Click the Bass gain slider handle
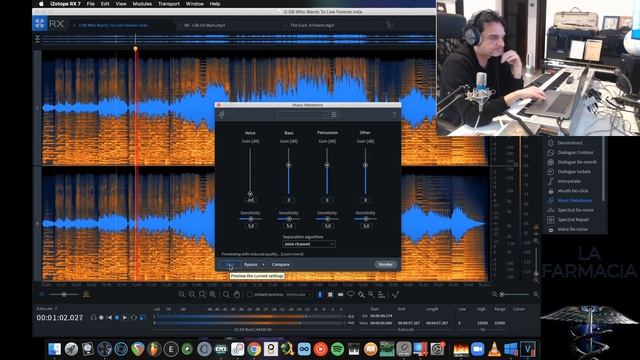 coord(289,165)
